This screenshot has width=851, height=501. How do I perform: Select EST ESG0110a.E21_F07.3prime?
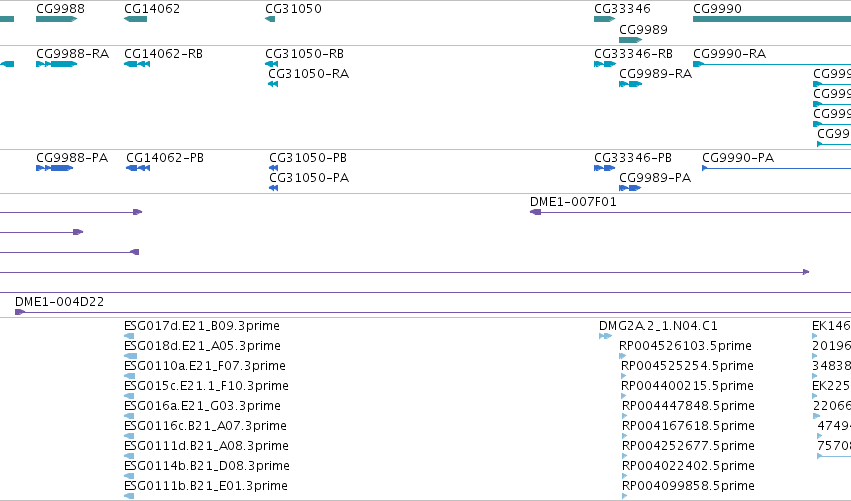[x=205, y=366]
